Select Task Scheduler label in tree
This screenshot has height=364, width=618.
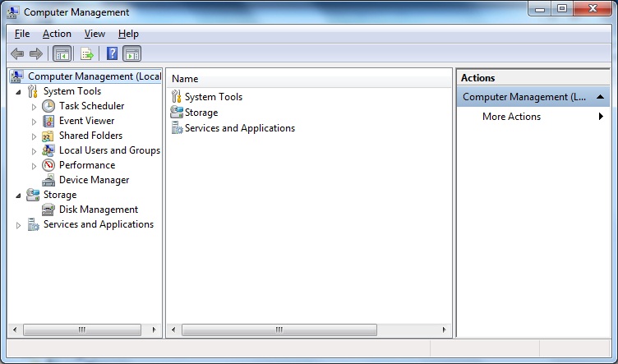91,106
